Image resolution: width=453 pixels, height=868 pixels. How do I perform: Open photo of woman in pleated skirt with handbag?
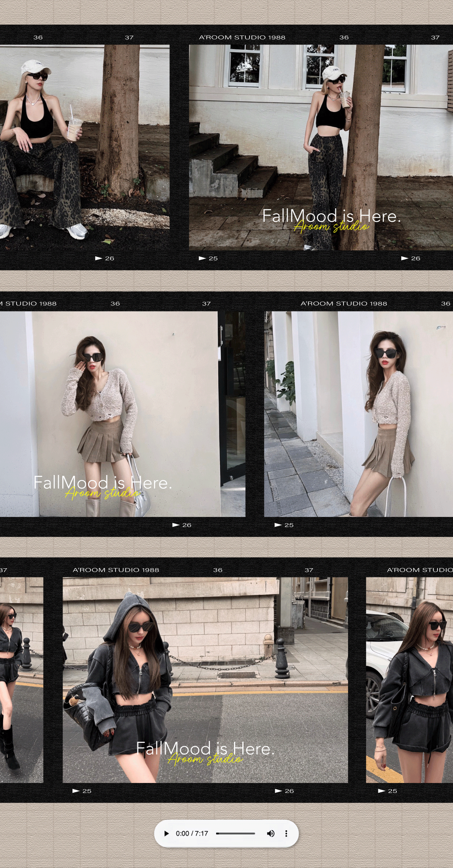click(122, 414)
